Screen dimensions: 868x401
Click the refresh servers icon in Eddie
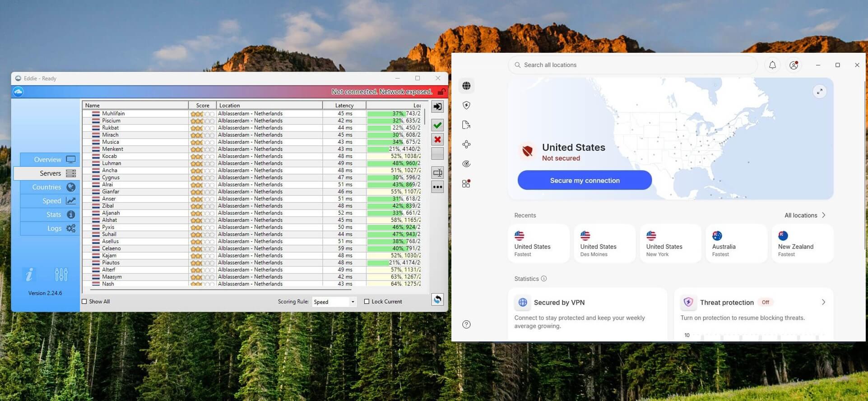coord(437,300)
